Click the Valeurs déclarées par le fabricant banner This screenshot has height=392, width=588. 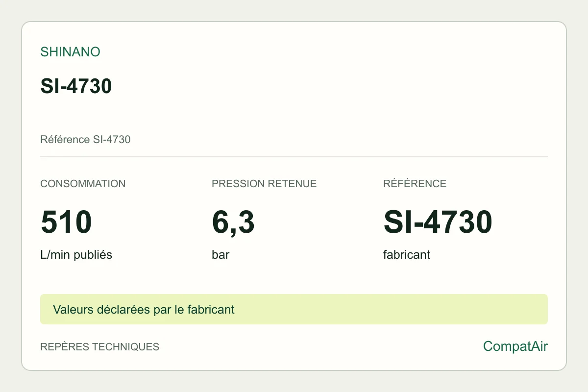[144, 310]
